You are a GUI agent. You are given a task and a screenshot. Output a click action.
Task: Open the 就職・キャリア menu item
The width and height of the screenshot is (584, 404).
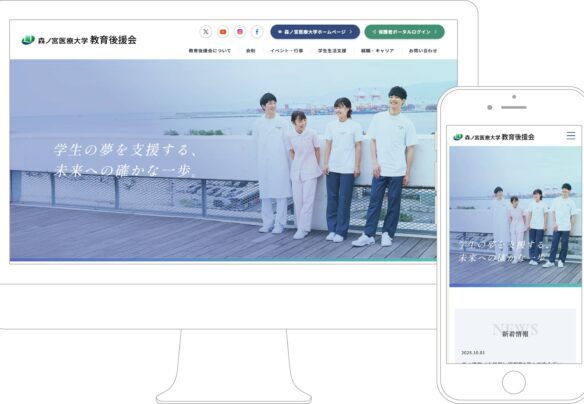tap(377, 51)
